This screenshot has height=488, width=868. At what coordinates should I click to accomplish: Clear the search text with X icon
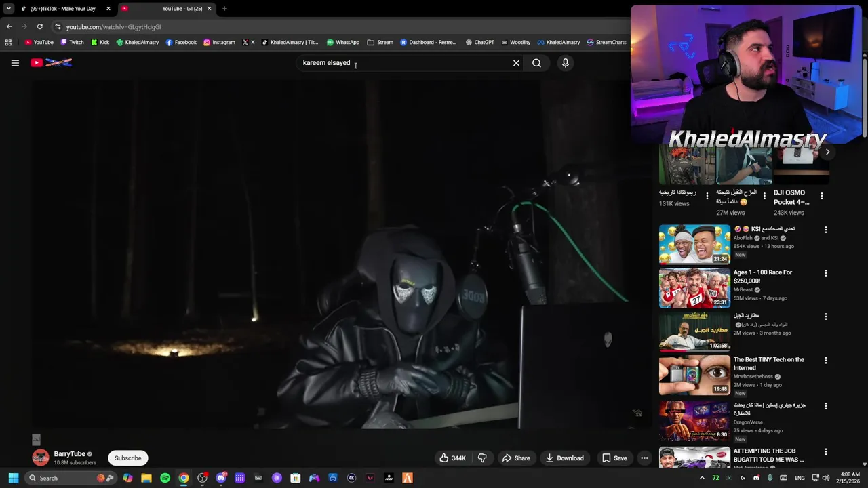(516, 63)
